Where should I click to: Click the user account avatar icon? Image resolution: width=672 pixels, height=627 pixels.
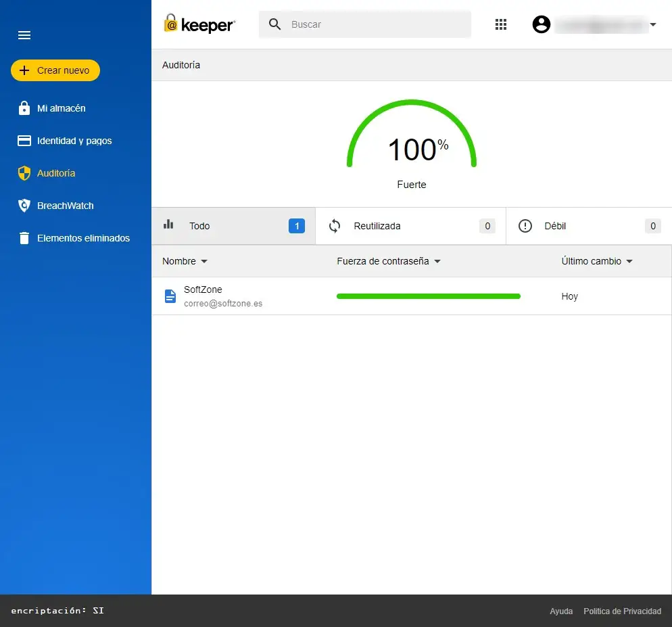click(x=541, y=24)
